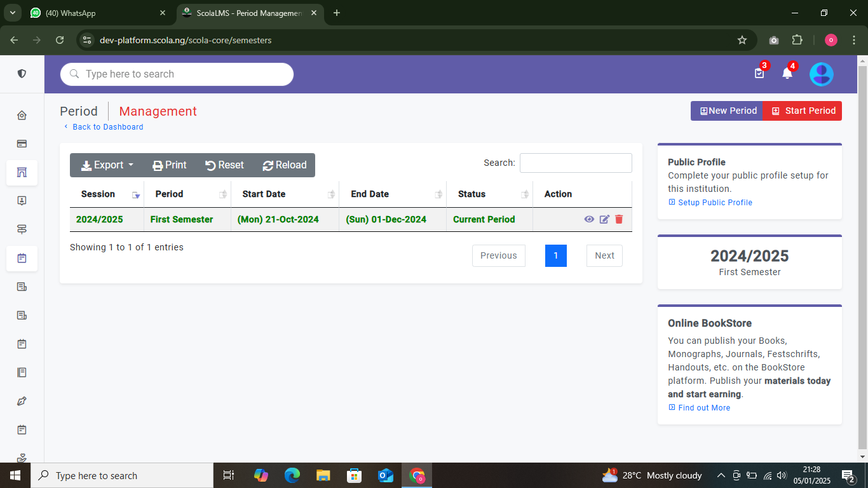868x488 pixels.
Task: Open the Setup Public Profile link
Action: pyautogui.click(x=710, y=203)
